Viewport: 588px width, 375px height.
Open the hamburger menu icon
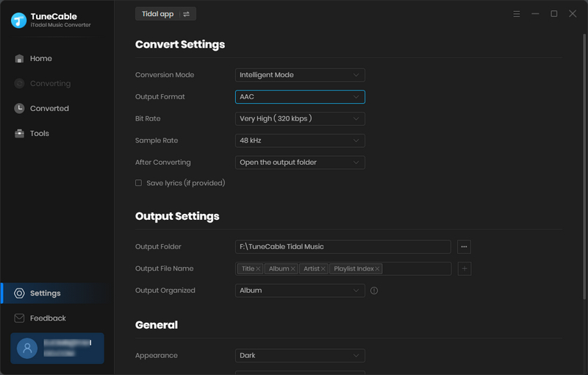[517, 14]
